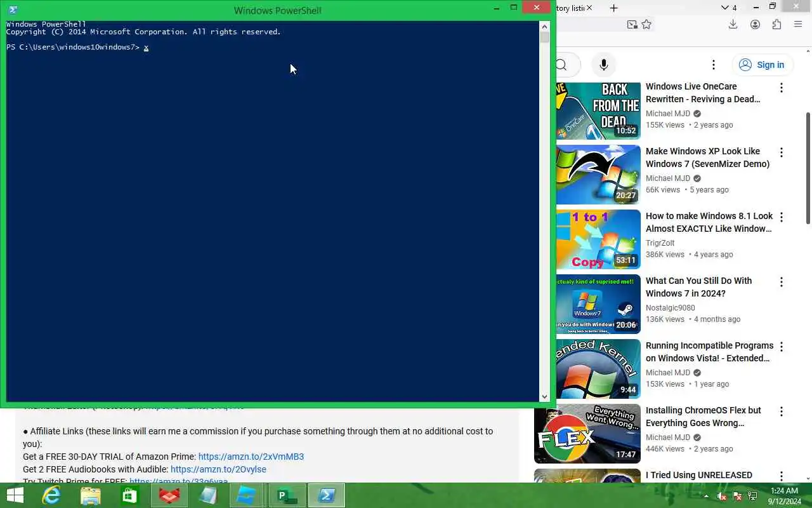Screen dimensions: 812x508
Task: Switch to PowerShell taskbar button
Action: pyautogui.click(x=327, y=495)
